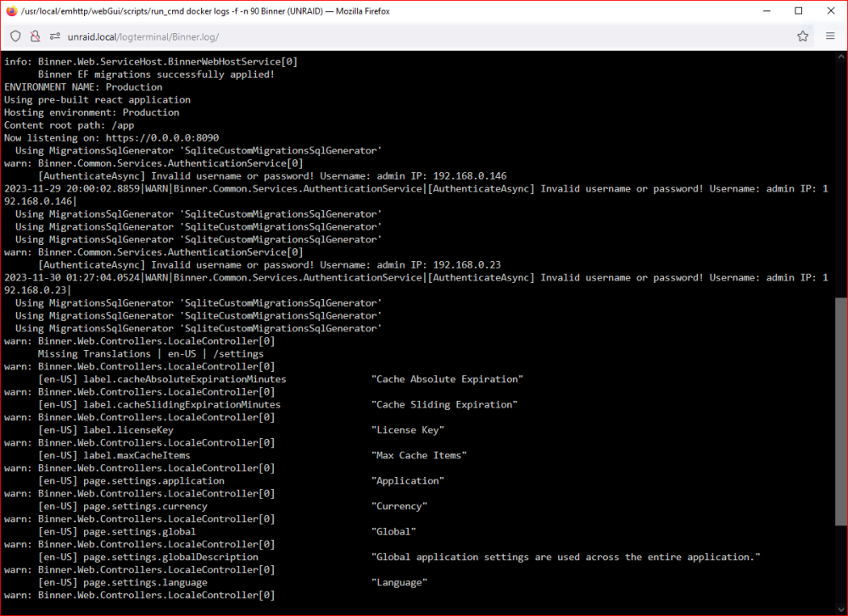
Task: Click the "Language" quoted string
Action: coord(399,582)
